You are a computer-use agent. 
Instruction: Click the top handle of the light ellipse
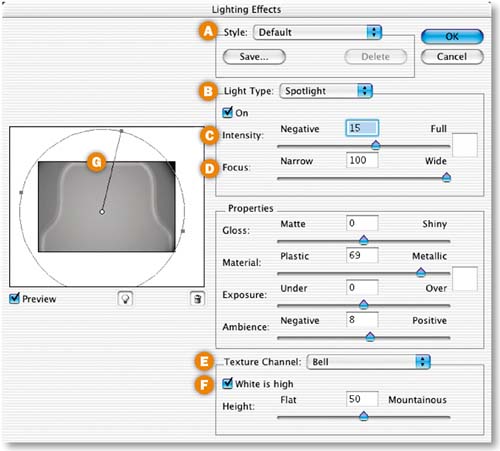pos(122,131)
